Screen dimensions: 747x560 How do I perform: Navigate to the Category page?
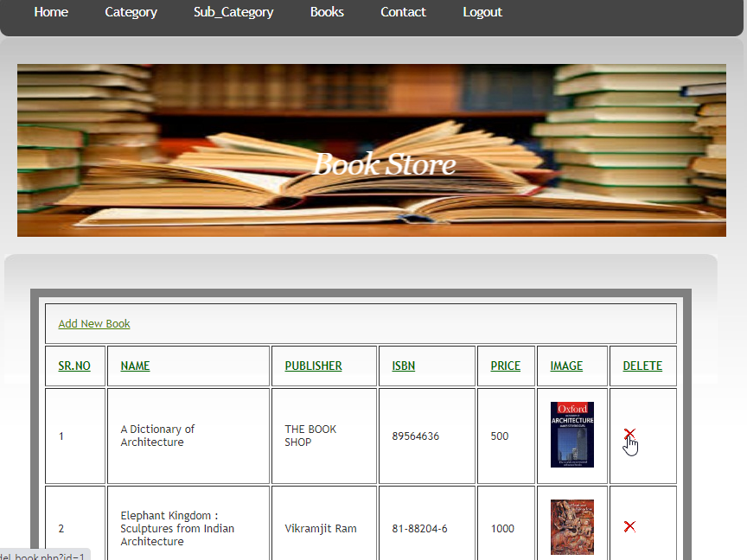(131, 12)
